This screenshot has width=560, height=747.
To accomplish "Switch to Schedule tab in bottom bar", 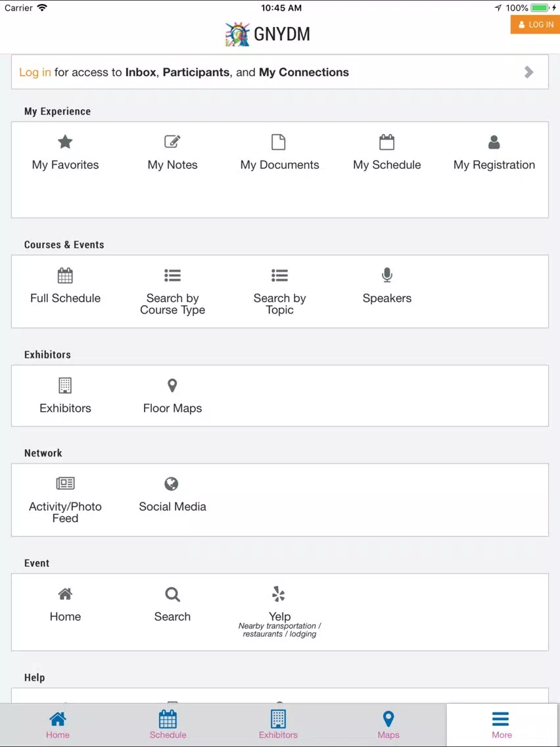I will [168, 725].
